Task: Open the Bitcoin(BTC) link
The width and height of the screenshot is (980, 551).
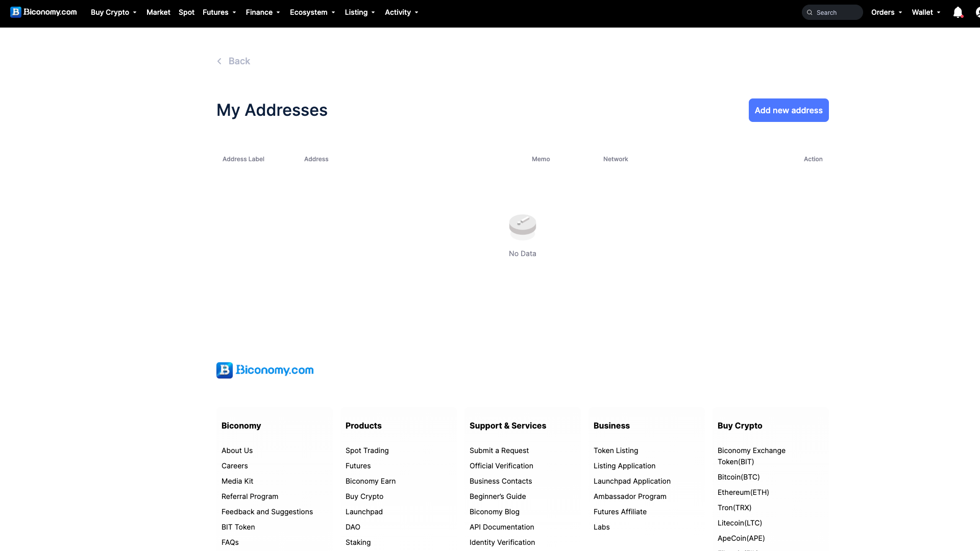Action: tap(739, 477)
